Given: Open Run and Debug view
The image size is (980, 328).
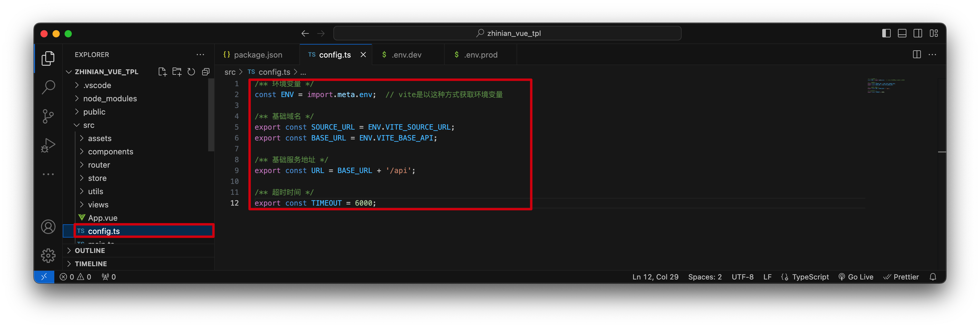Looking at the screenshot, I should (48, 145).
